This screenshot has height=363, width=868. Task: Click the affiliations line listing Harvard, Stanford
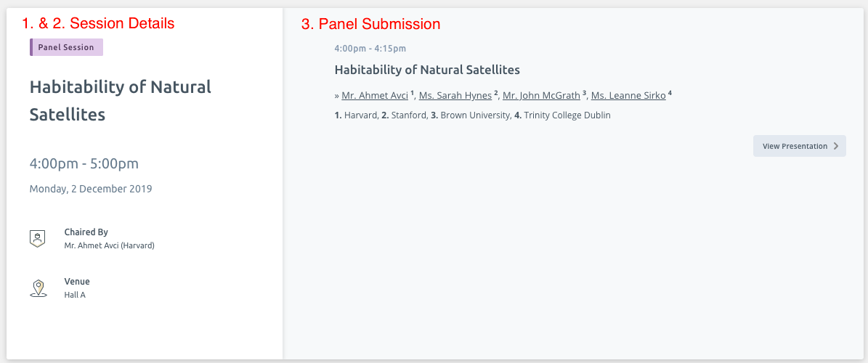point(473,115)
